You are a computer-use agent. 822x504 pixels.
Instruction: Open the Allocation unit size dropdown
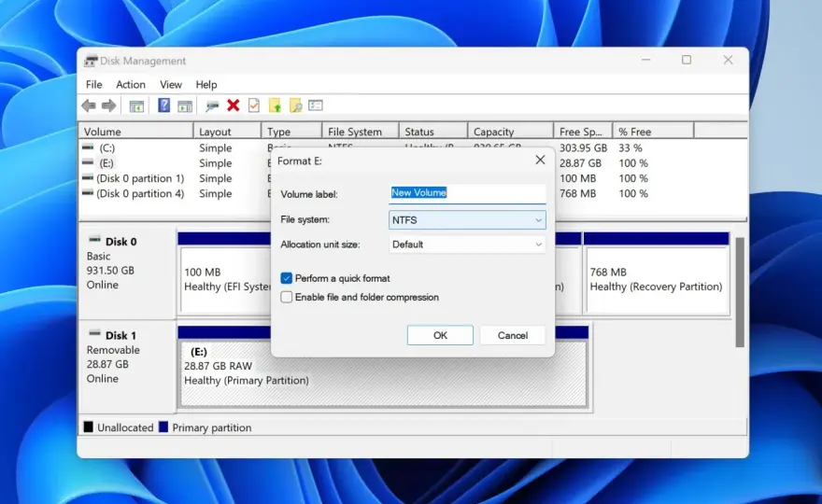coord(467,245)
